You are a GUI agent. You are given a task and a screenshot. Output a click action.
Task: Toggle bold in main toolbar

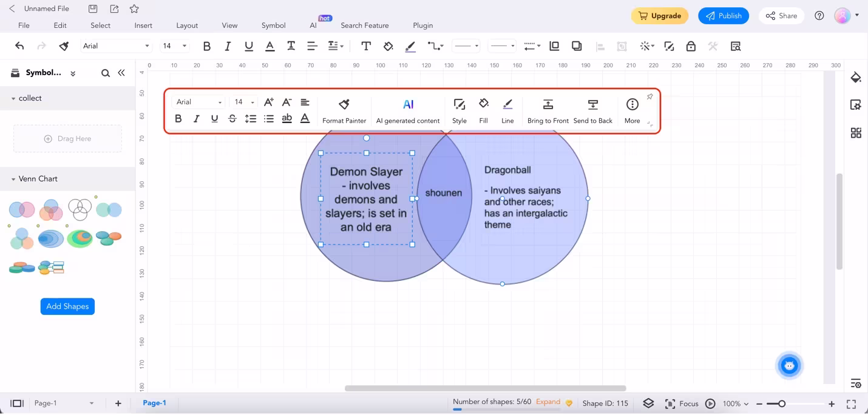point(207,46)
